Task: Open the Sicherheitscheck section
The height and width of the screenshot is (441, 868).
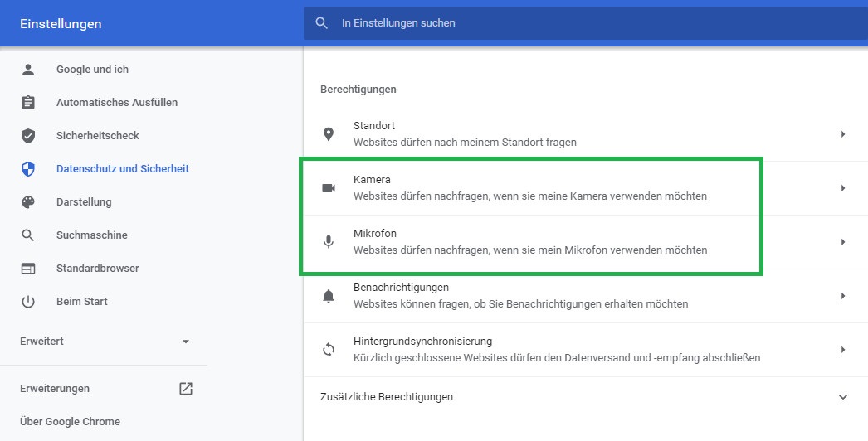Action: point(97,136)
